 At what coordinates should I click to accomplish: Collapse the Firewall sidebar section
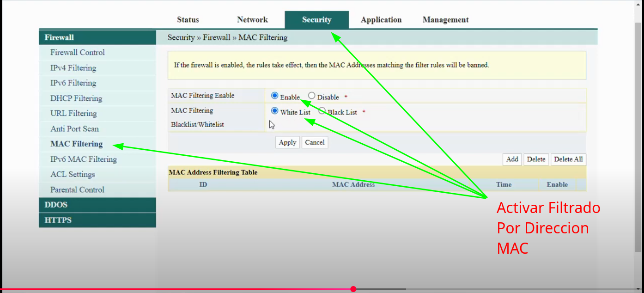(x=59, y=37)
